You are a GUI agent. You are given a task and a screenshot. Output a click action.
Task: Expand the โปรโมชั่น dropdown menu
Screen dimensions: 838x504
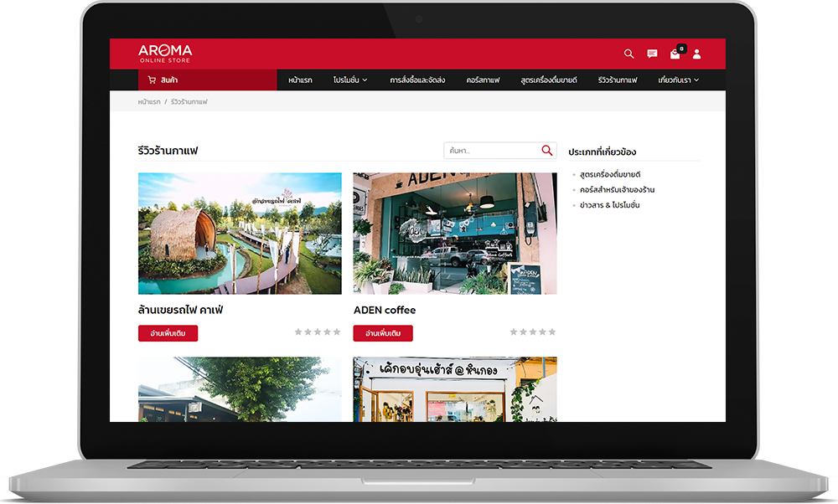(350, 80)
